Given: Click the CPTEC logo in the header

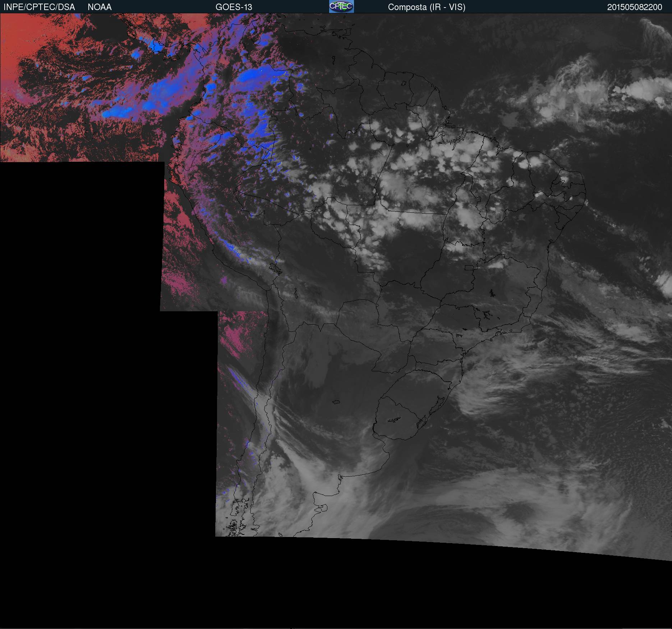Looking at the screenshot, I should pos(341,6).
